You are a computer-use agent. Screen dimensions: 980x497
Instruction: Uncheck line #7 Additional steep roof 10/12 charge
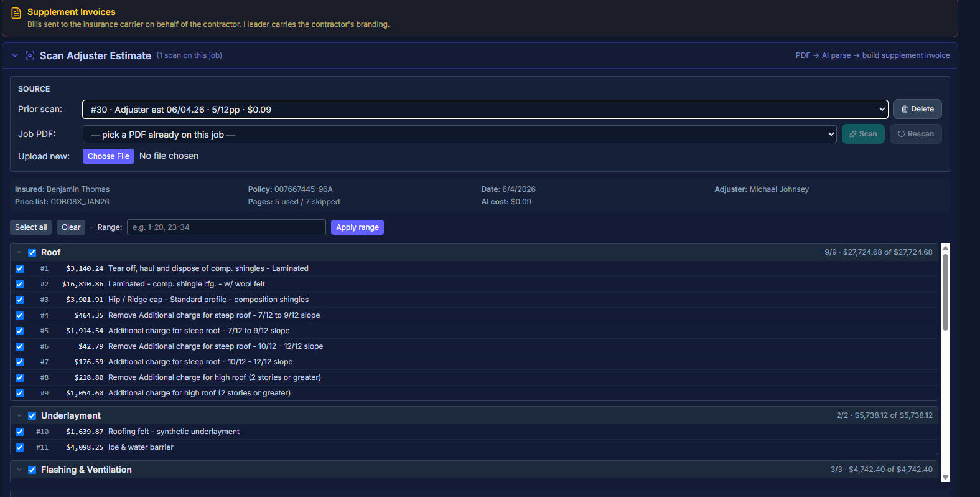(19, 362)
